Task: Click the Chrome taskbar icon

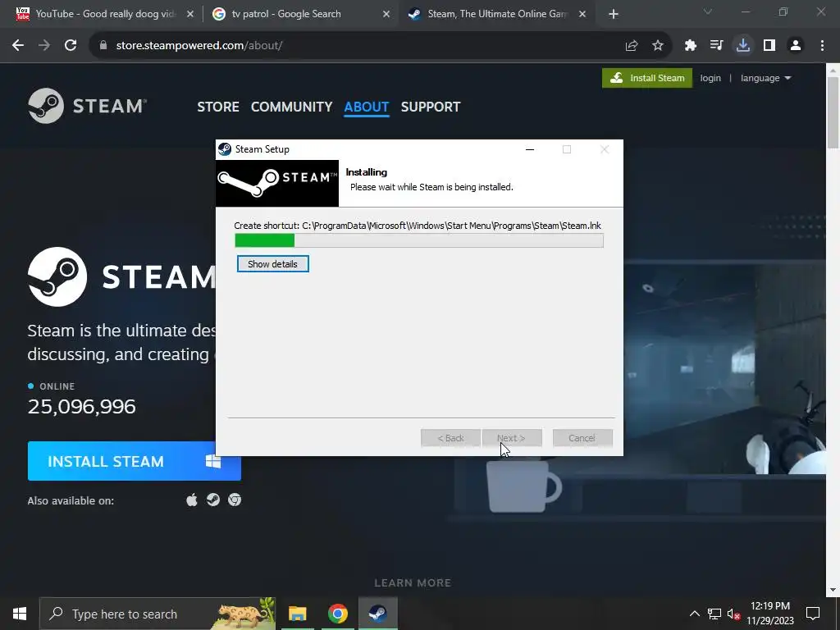Action: [337, 614]
